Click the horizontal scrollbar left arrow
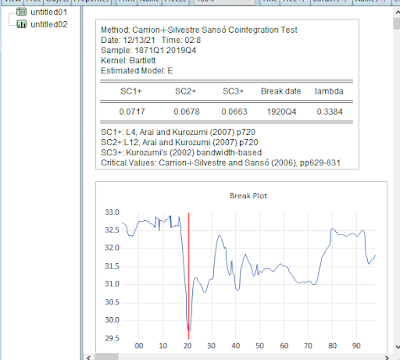The width and height of the screenshot is (400, 360). click(x=88, y=357)
